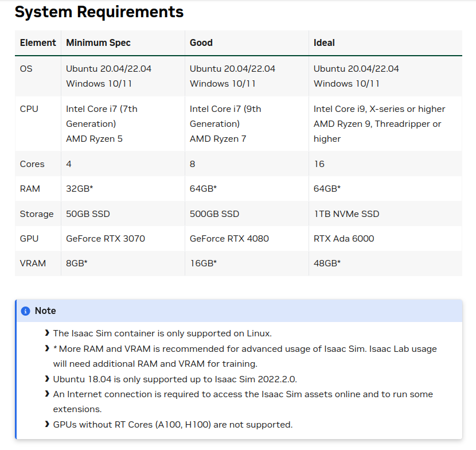
Task: Click the "AMD Ryzen 5" text
Action: pos(95,139)
